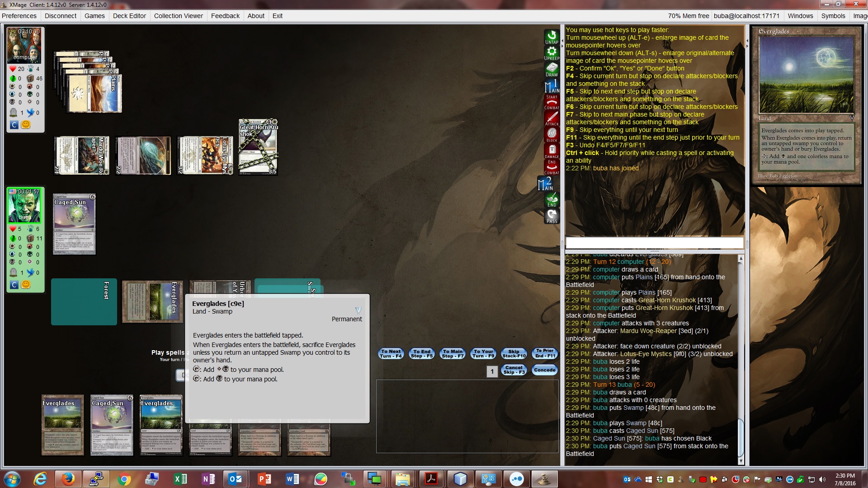The width and height of the screenshot is (868, 488).
Task: Click buba's library deck icon
Action: (31, 238)
